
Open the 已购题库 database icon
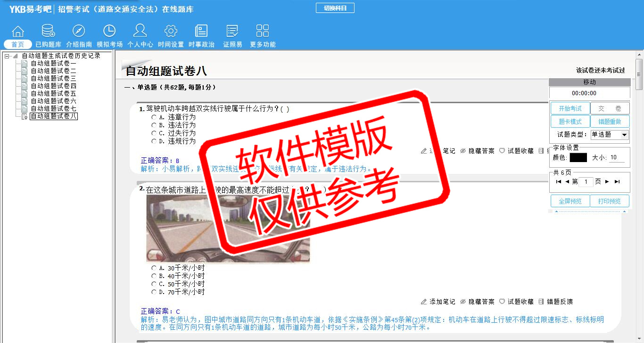coord(48,32)
